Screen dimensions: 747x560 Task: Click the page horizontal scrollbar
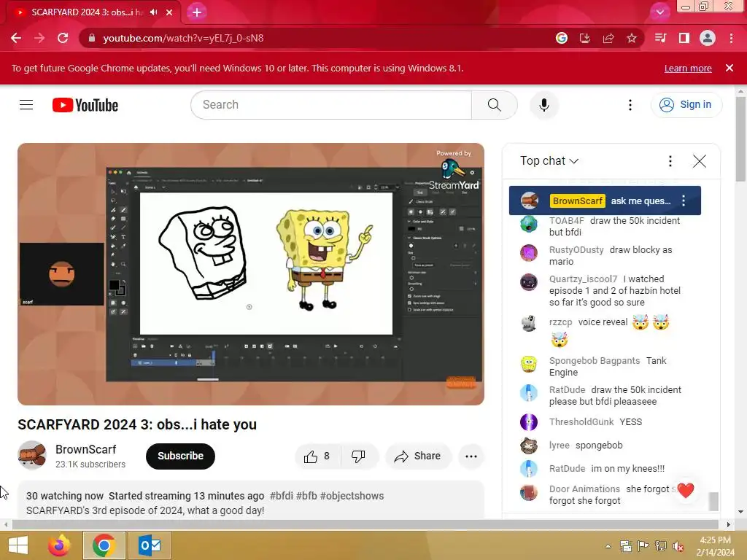tap(365, 524)
